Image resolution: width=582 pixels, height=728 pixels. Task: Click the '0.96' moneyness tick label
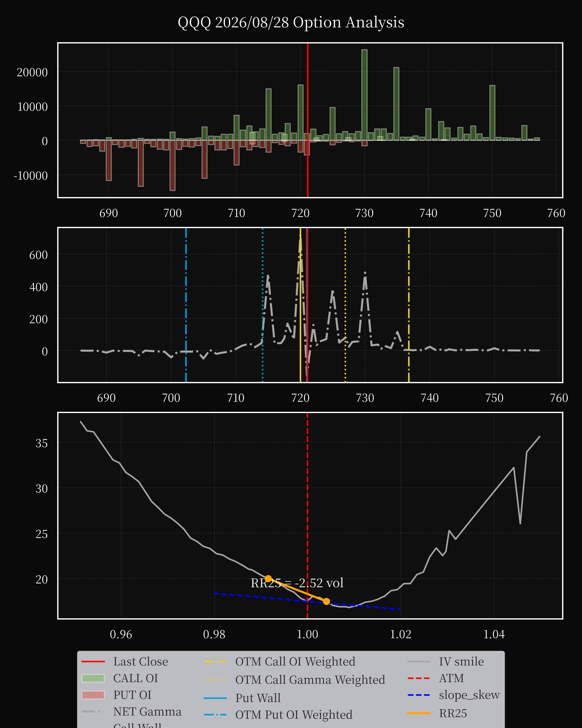tap(121, 635)
